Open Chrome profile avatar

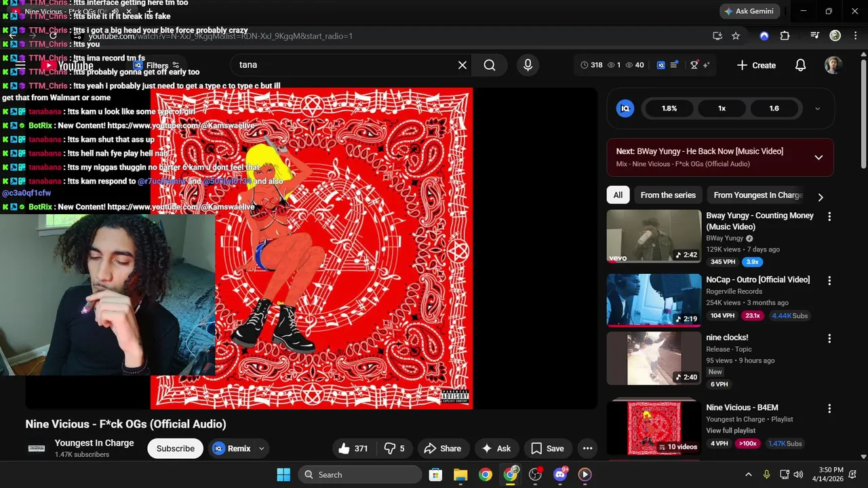point(835,36)
